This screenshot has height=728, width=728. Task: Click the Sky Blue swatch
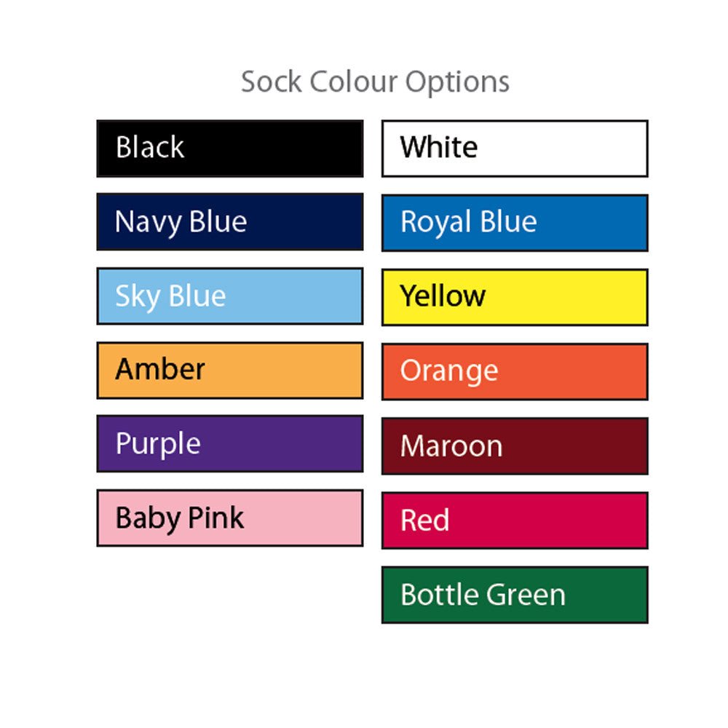pyautogui.click(x=229, y=296)
